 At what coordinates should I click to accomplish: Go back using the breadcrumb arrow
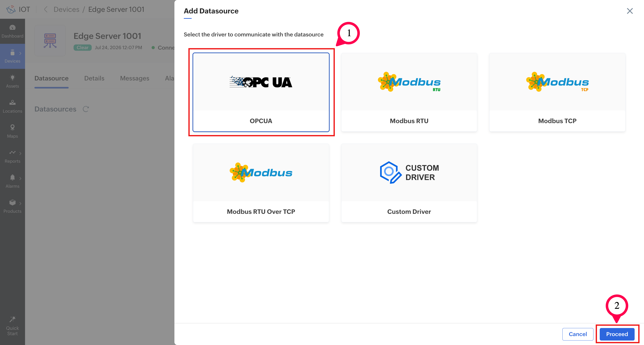coord(45,9)
